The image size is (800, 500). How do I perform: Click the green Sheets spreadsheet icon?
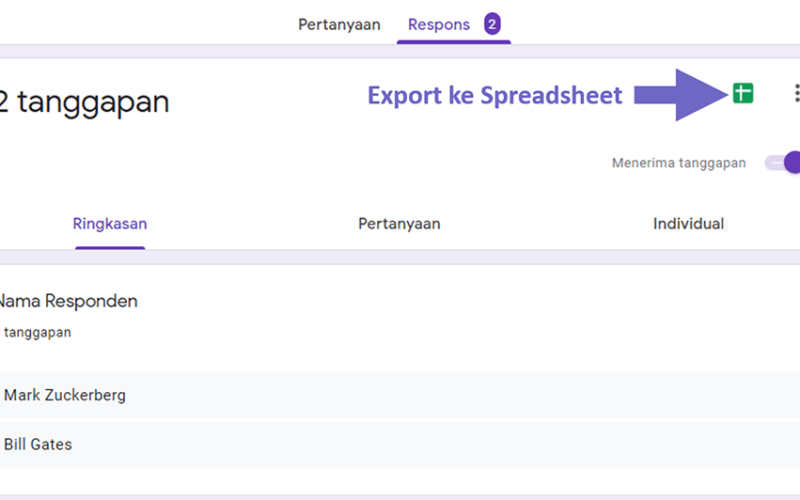click(x=743, y=93)
